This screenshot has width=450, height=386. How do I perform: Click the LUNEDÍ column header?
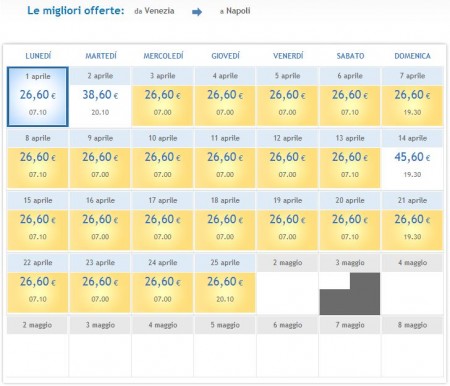[38, 56]
